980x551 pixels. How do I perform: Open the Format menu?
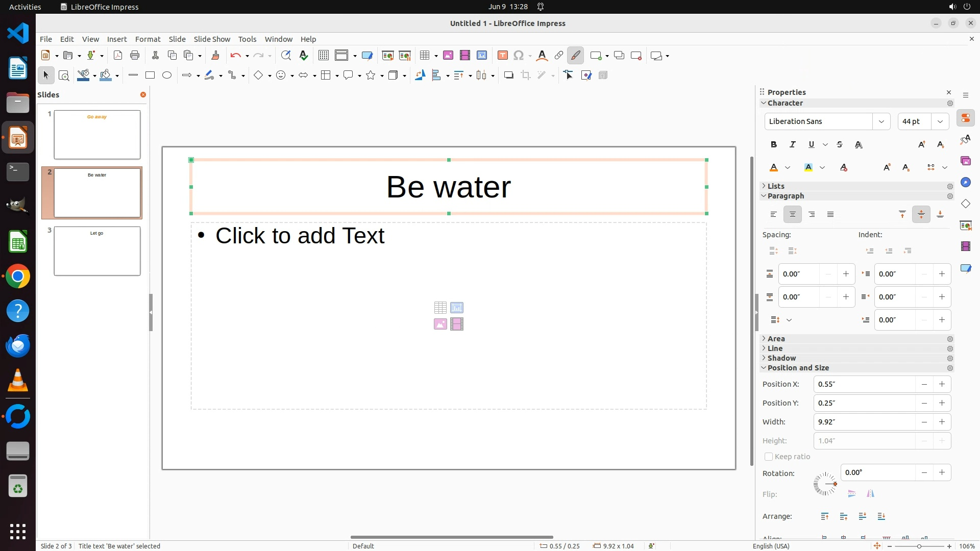tap(148, 39)
